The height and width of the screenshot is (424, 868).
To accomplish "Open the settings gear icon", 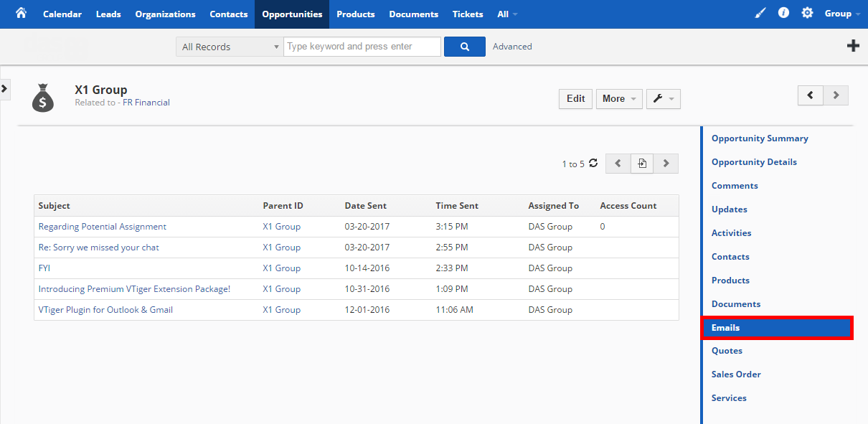I will (808, 14).
